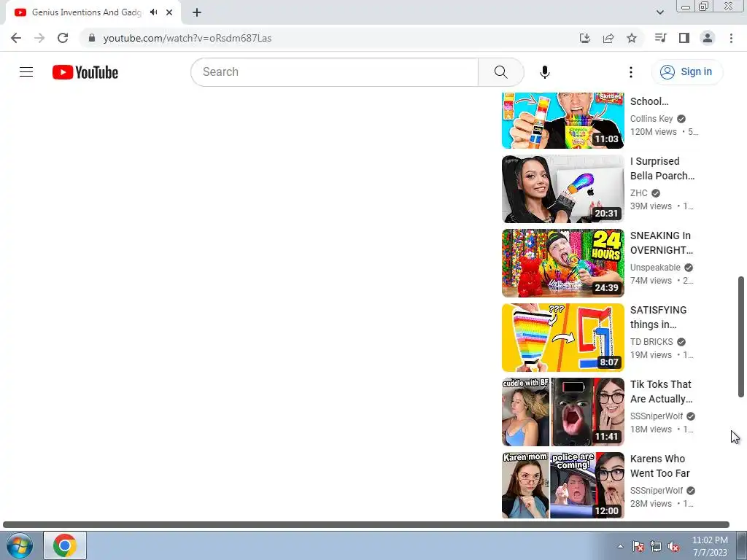Click SSSniperWolf name under Tik Toks video

(657, 416)
